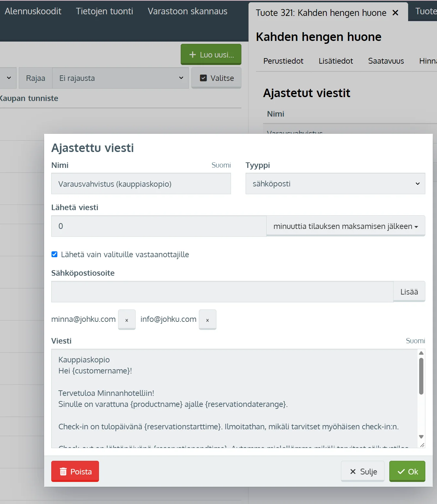
Task: Click the Nimi column header under Ajastetut viestit
Action: pos(275,114)
